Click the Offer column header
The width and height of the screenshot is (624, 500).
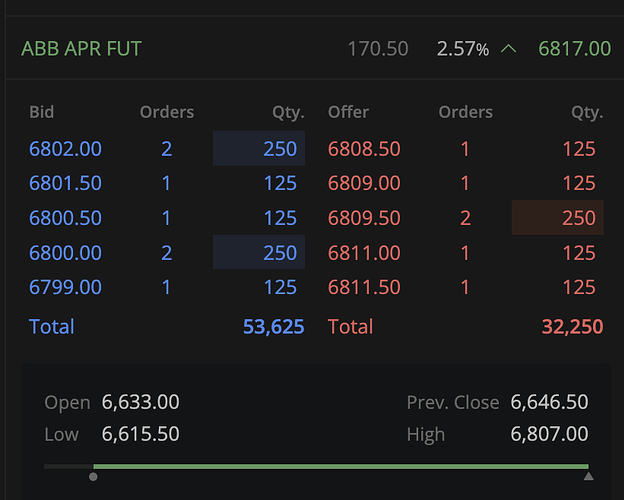pos(348,112)
